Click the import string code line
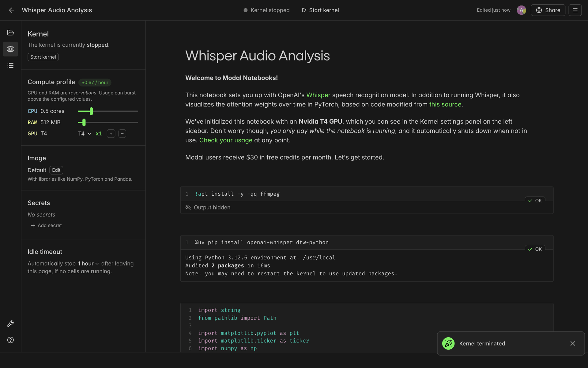This screenshot has width=588, height=368. 219,310
